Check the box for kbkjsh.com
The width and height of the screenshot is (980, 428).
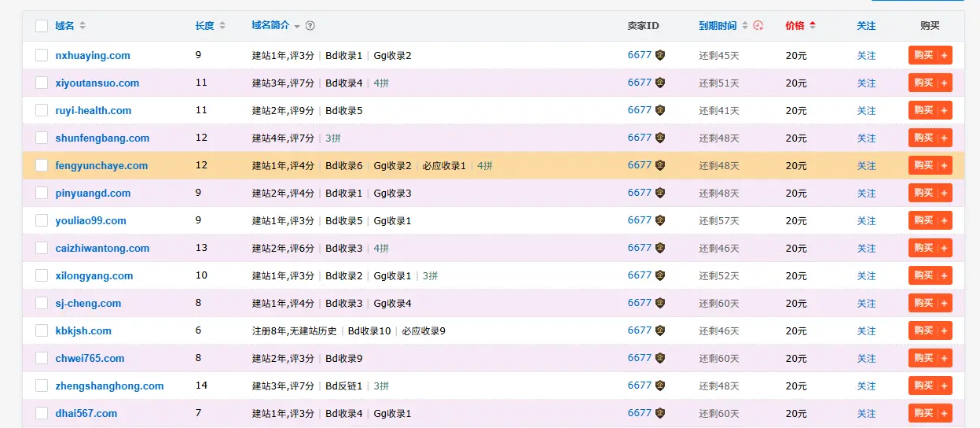42,330
